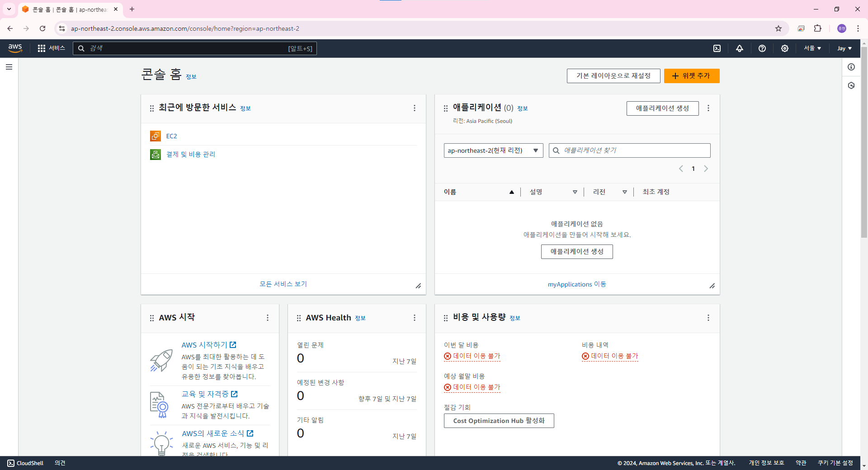
Task: Click the 위젯 추가 button
Action: coord(692,76)
